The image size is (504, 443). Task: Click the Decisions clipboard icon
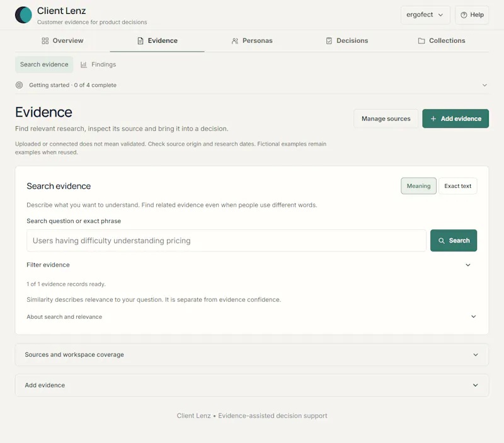click(x=329, y=41)
